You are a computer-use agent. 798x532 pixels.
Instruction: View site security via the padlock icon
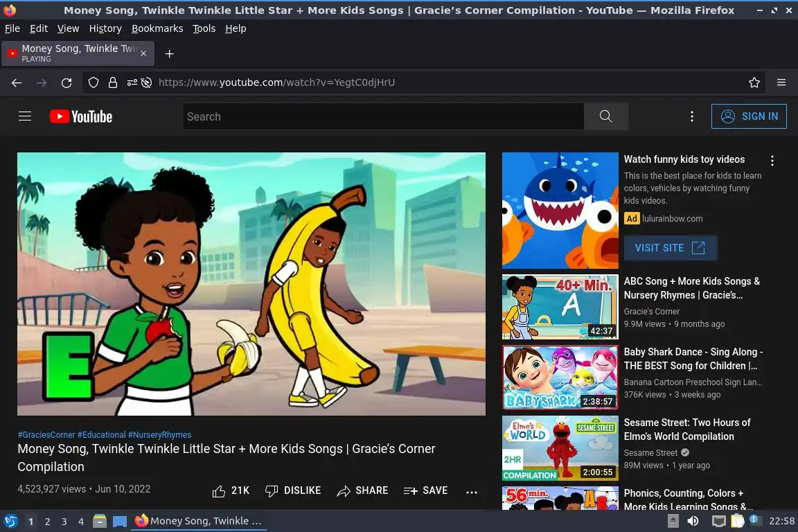pyautogui.click(x=113, y=82)
